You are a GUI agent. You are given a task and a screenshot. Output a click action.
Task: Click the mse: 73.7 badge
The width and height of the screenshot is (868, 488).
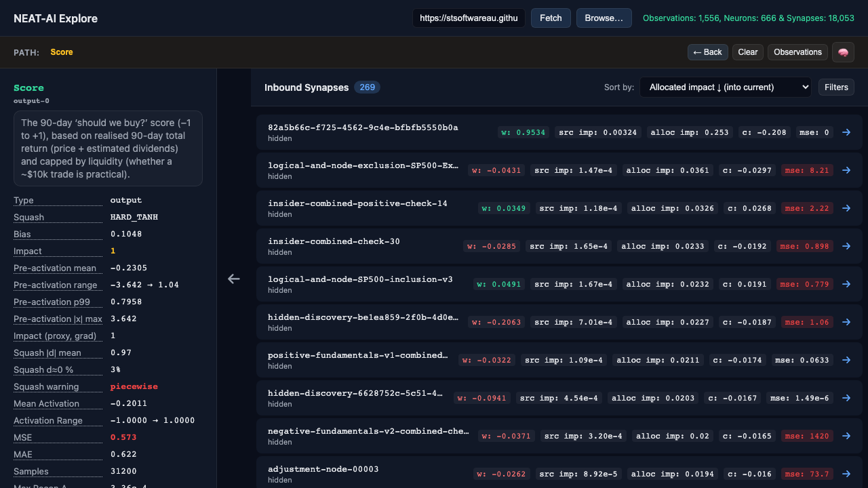(x=807, y=474)
